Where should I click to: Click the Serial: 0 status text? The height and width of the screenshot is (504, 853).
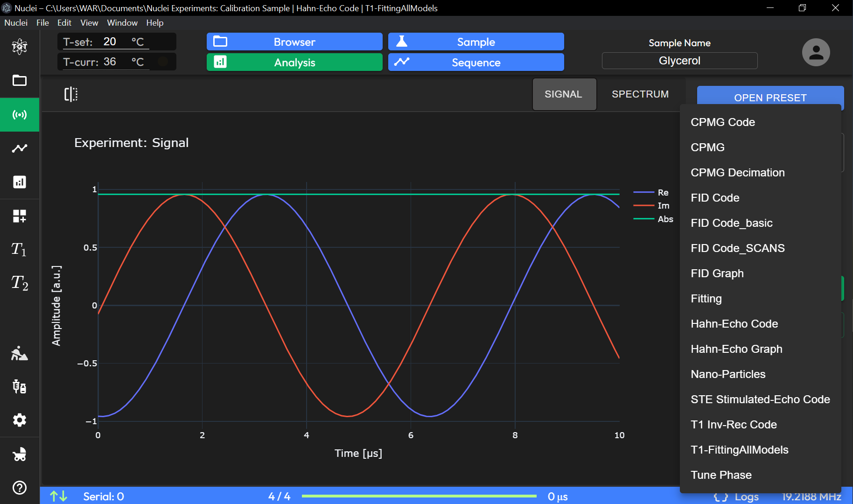coord(104,497)
